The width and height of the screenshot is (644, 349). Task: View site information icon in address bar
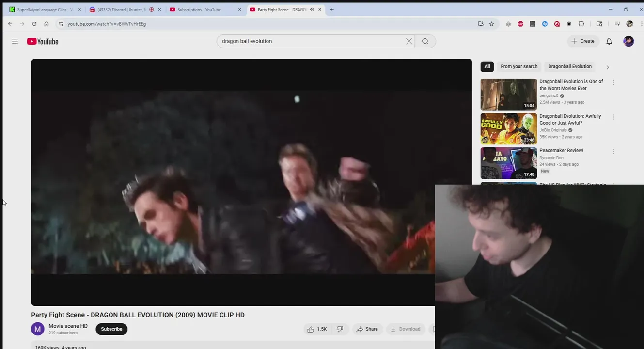coord(61,24)
